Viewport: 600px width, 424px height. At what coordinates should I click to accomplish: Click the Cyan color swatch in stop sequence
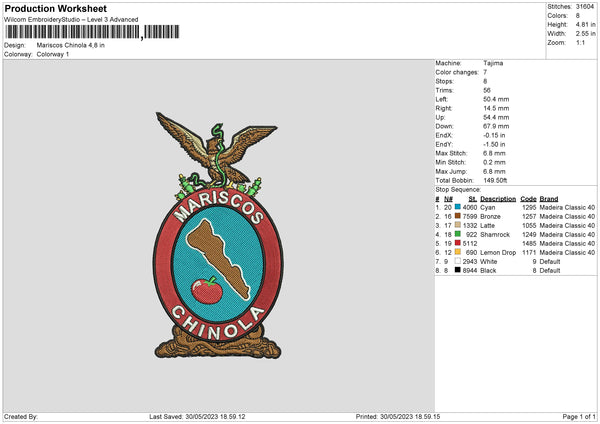click(457, 207)
